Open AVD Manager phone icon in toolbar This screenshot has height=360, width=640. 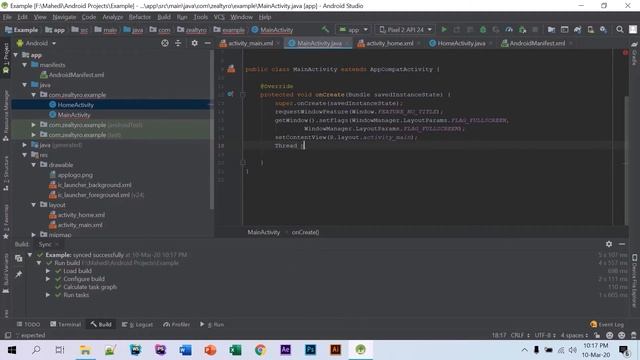coord(590,29)
